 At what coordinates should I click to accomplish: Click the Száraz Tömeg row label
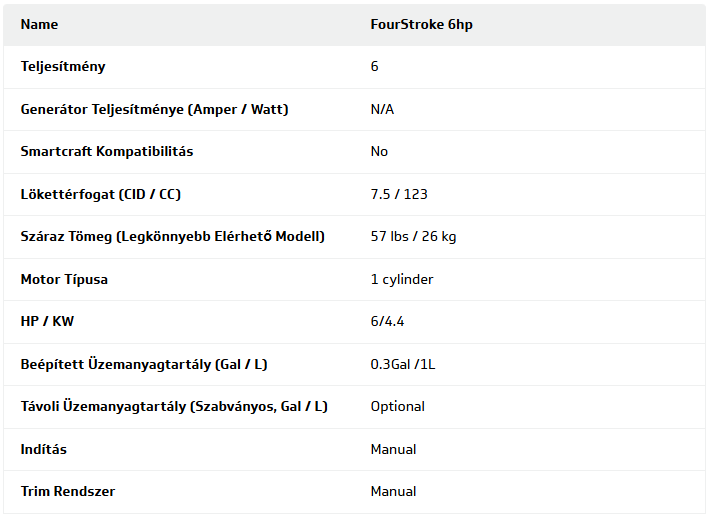pos(172,237)
